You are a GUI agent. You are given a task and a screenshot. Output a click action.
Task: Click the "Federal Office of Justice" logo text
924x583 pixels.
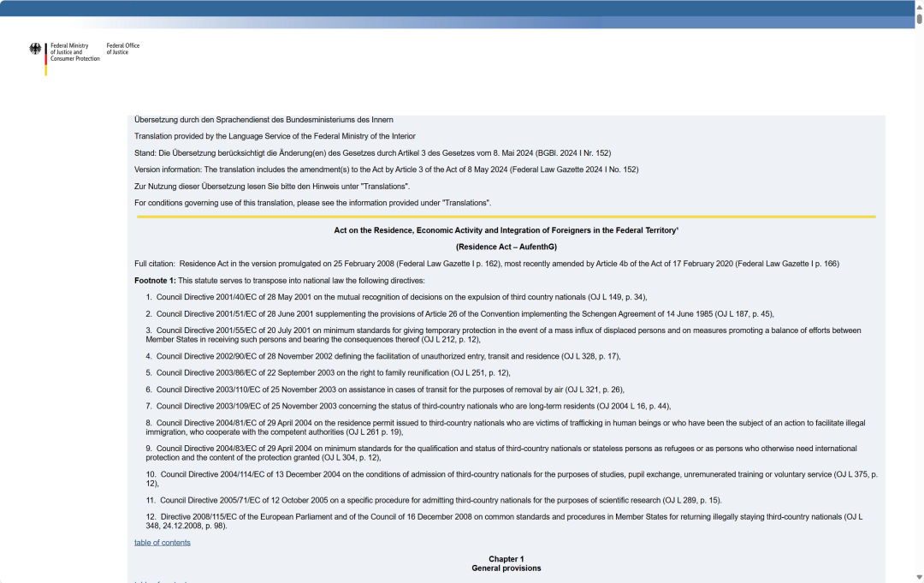[123, 48]
